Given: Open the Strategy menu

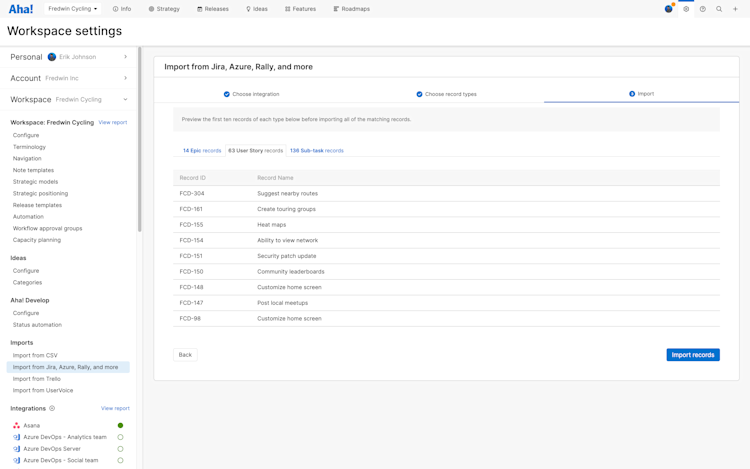Looking at the screenshot, I should [164, 9].
